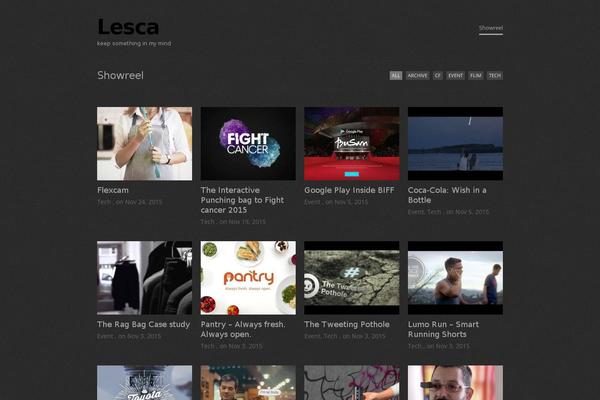Open 'Lumo Run – Smart Running Shorts' title
The width and height of the screenshot is (600, 400).
443,329
